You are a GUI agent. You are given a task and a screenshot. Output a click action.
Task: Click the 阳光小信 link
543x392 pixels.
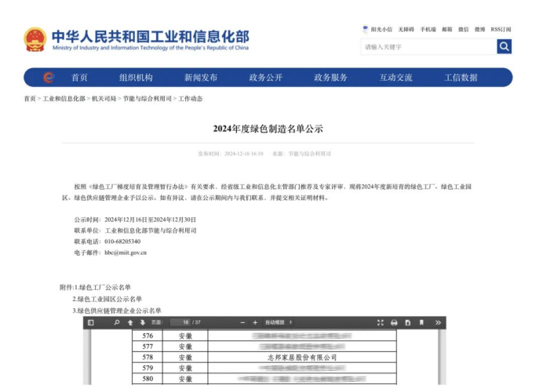381,30
